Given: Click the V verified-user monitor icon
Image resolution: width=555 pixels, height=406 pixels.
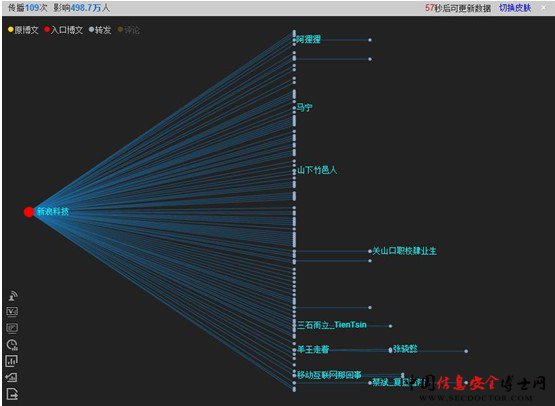Looking at the screenshot, I should (x=12, y=311).
